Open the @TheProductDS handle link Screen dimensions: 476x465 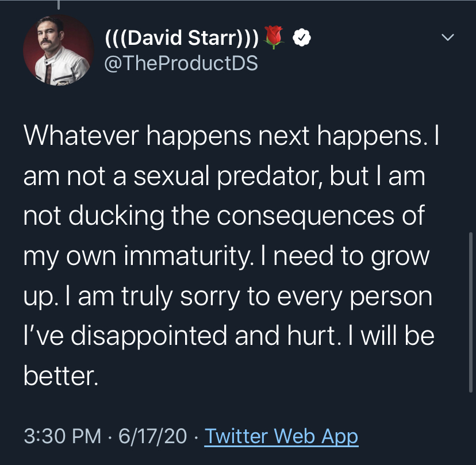click(x=182, y=62)
